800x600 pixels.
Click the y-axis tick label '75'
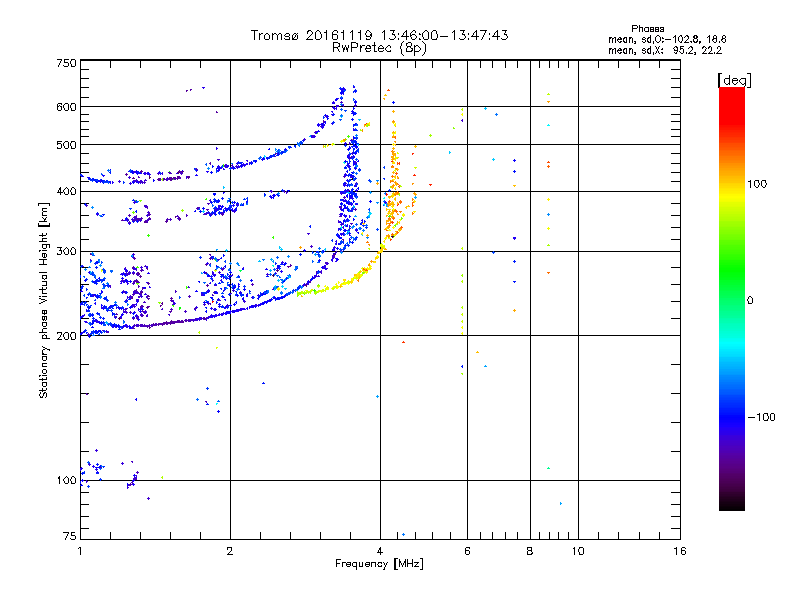click(70, 536)
